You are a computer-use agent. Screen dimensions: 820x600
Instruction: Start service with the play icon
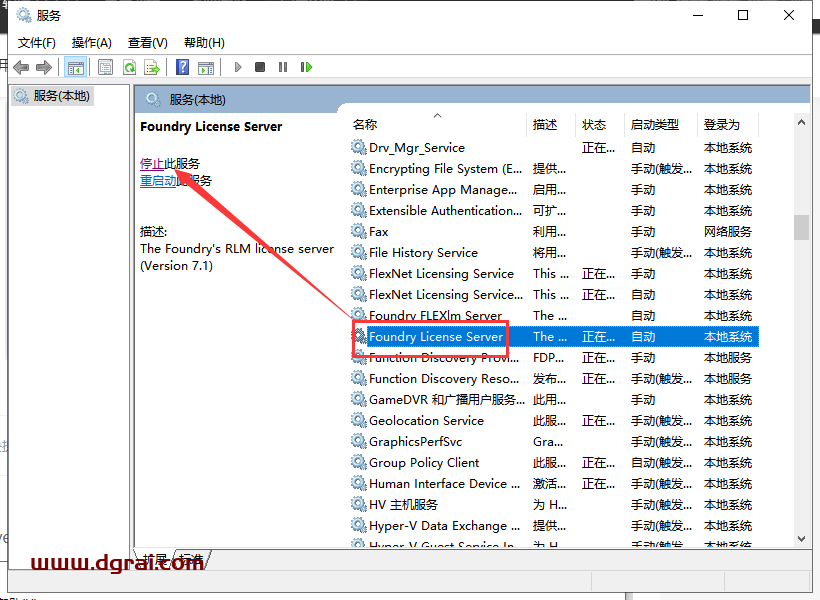238,67
